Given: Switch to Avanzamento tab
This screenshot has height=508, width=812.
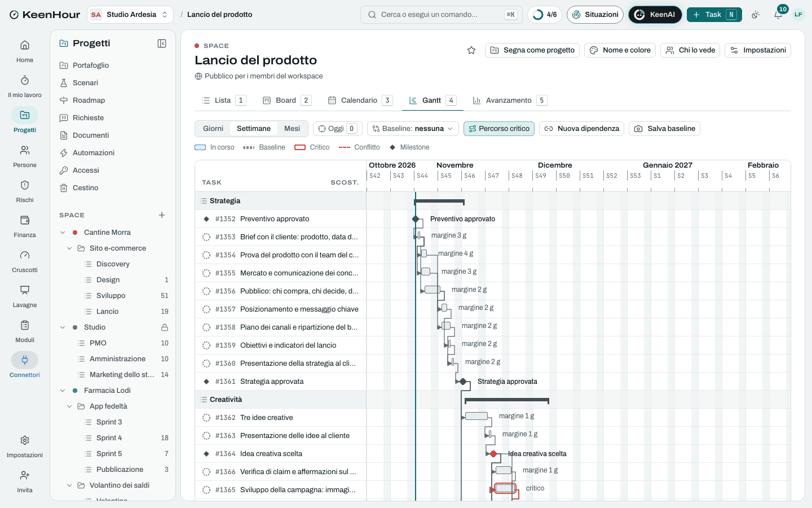Looking at the screenshot, I should (510, 100).
